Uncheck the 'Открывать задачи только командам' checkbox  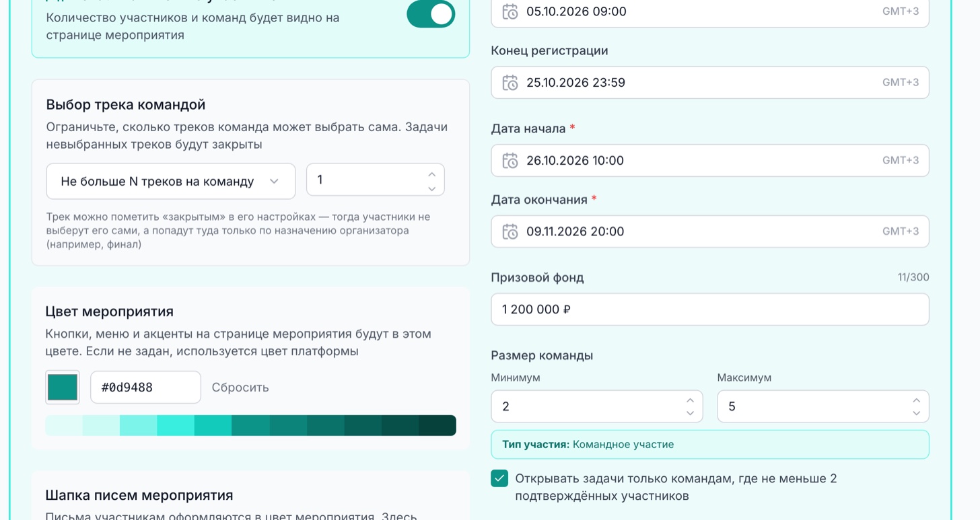pos(499,478)
